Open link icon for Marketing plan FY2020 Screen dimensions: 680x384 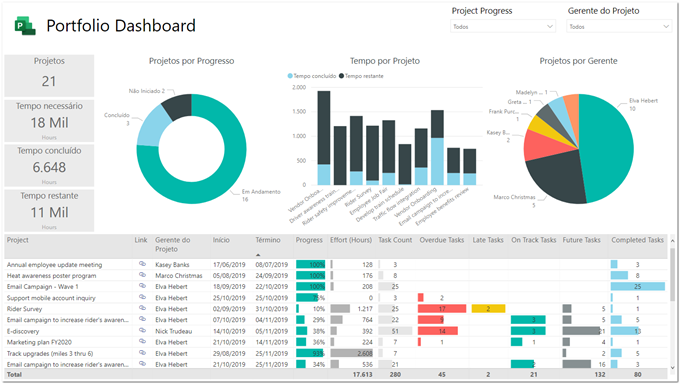click(142, 341)
